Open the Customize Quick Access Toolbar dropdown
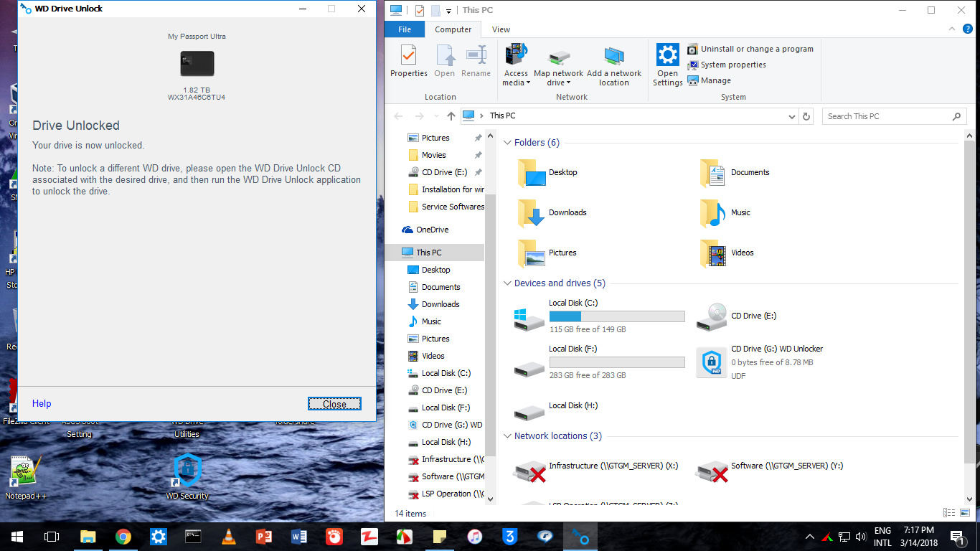Screen dimensions: 980x551 [448, 11]
